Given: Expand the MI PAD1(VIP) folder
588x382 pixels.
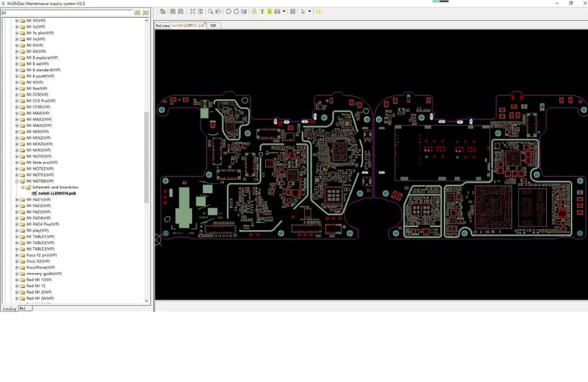Looking at the screenshot, I should tap(17, 200).
